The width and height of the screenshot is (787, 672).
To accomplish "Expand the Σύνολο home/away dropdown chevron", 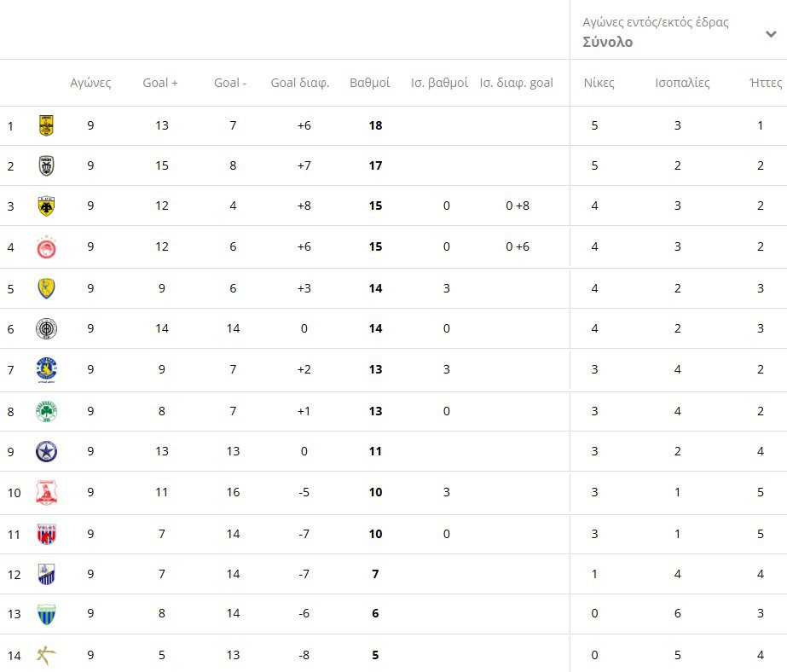I will pos(771,34).
